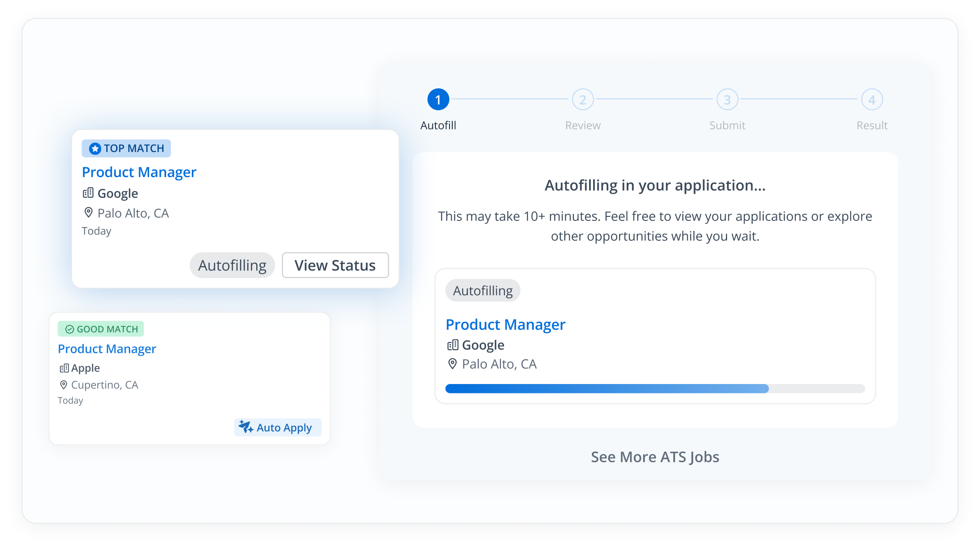Click the building icon beside Google in left card
Screen dimensions: 980x549
[88, 193]
